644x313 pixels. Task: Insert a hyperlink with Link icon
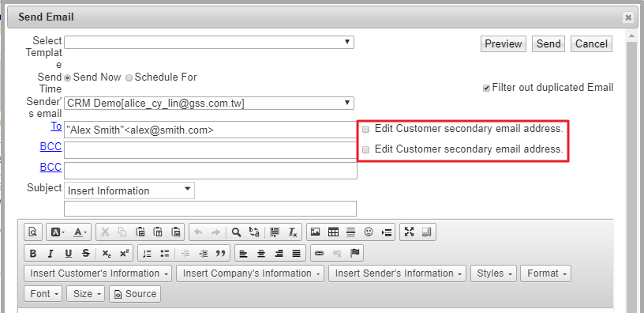click(x=319, y=254)
